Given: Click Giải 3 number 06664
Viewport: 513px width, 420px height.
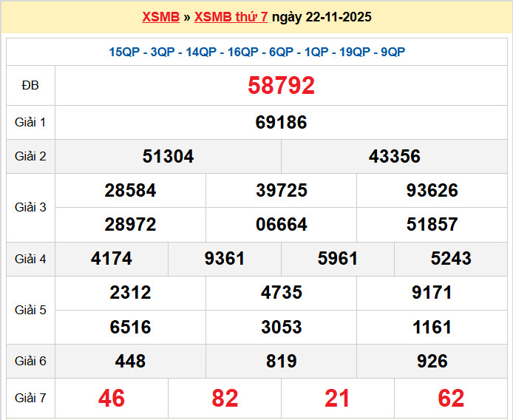Looking at the screenshot, I should [281, 224].
